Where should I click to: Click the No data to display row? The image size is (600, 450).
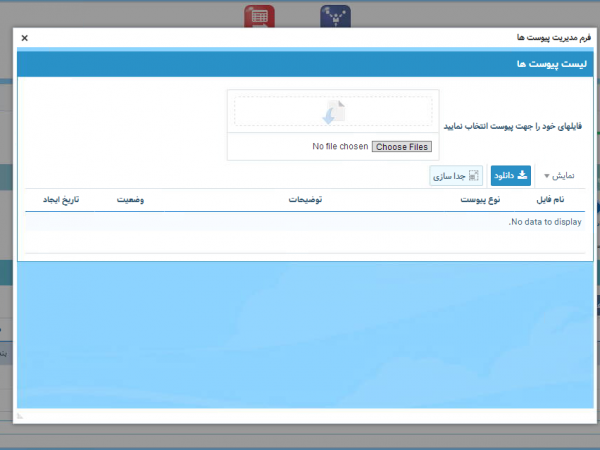point(305,222)
